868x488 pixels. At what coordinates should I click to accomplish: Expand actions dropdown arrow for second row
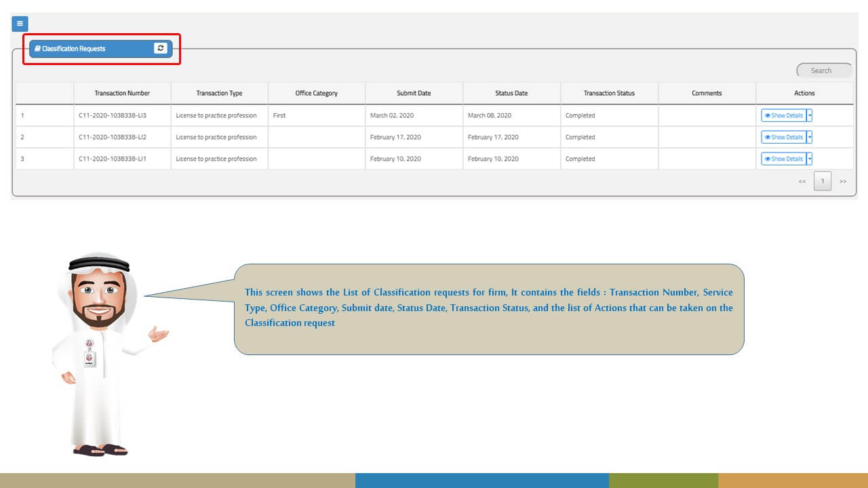pyautogui.click(x=810, y=137)
